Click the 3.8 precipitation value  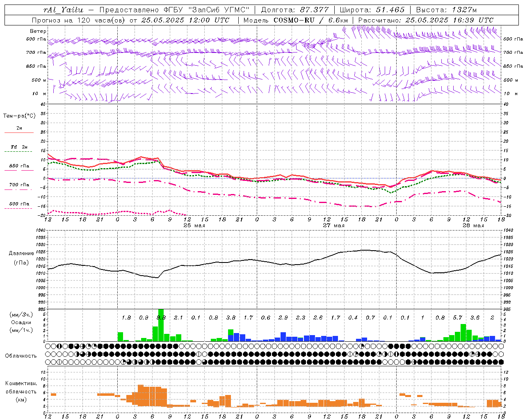(231, 318)
